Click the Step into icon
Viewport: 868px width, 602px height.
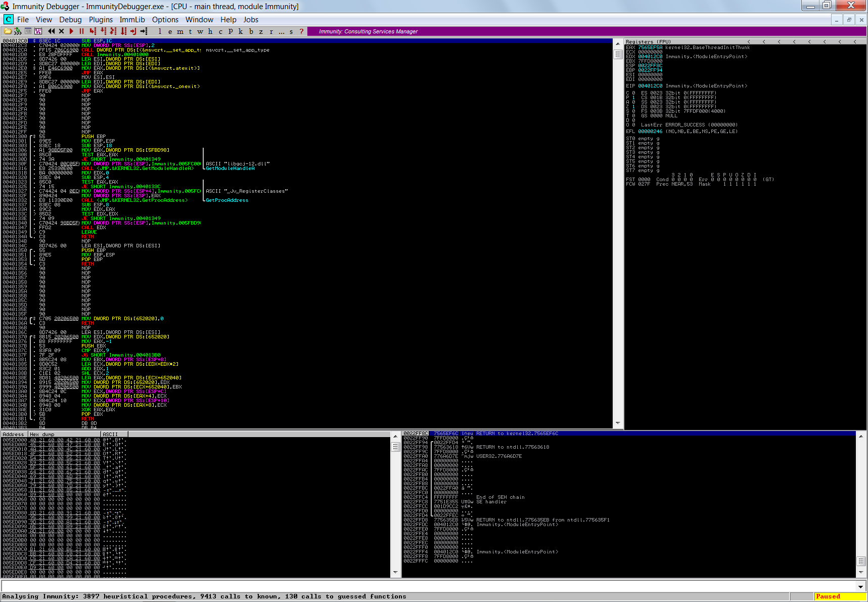pos(93,31)
